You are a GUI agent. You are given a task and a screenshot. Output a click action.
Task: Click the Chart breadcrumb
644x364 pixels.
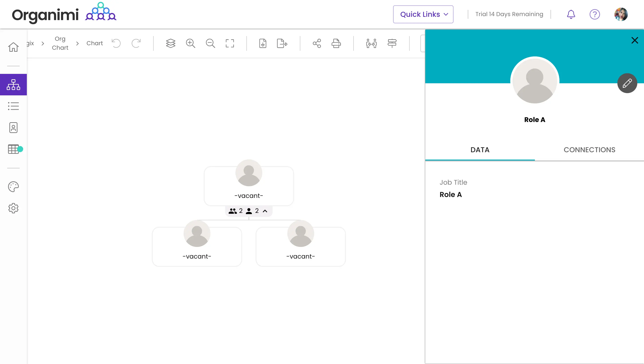[x=95, y=43]
